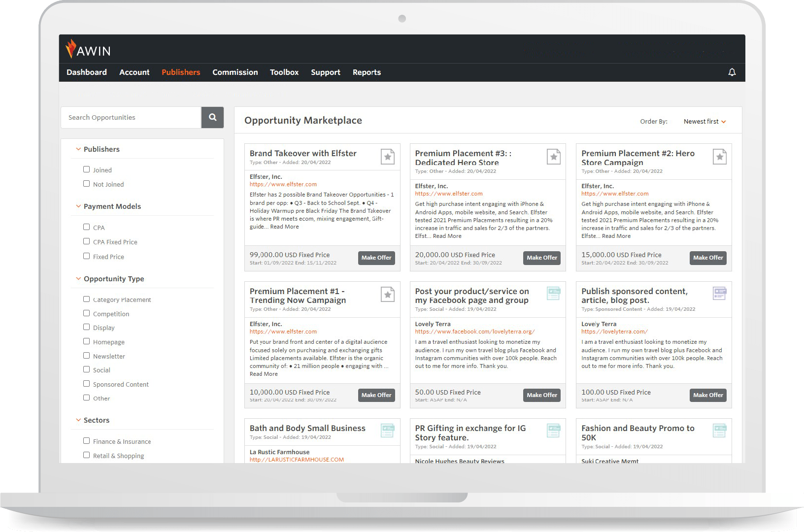The width and height of the screenshot is (804, 532).
Task: Bookmark Premium Placement #1 star icon
Action: tap(388, 294)
